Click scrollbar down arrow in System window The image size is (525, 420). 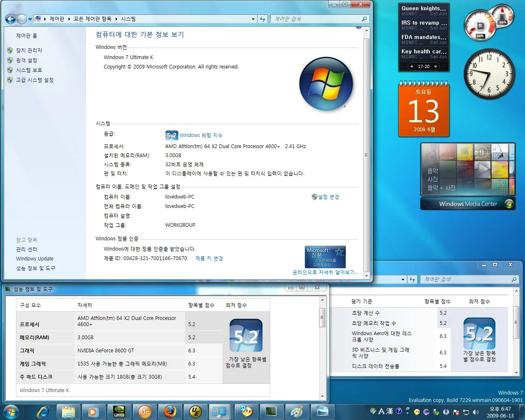tap(367, 276)
